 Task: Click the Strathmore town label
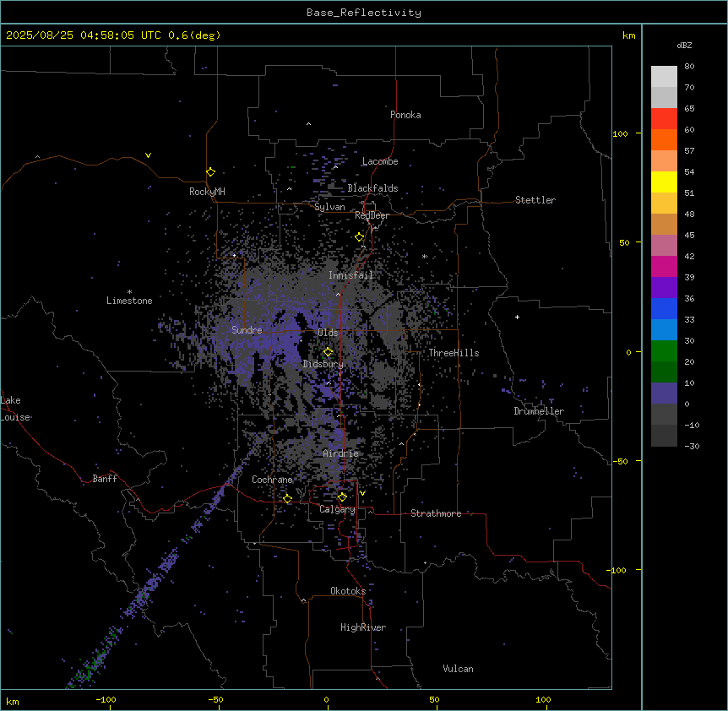pyautogui.click(x=436, y=513)
